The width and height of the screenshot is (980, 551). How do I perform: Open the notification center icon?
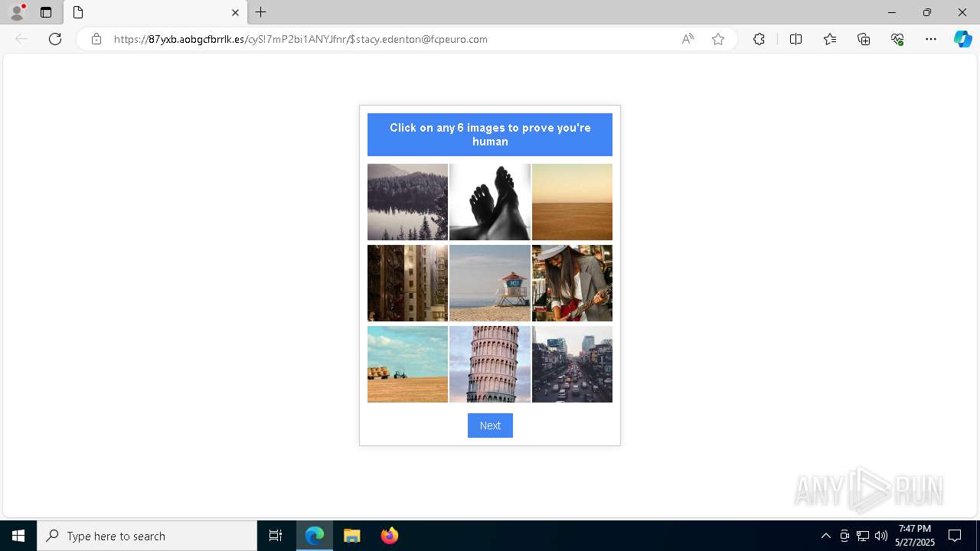(955, 536)
